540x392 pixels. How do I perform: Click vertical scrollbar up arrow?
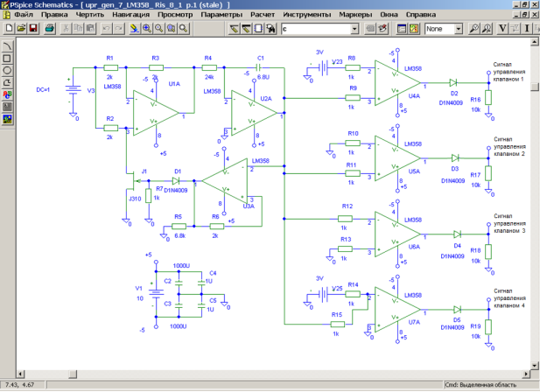tap(534, 42)
